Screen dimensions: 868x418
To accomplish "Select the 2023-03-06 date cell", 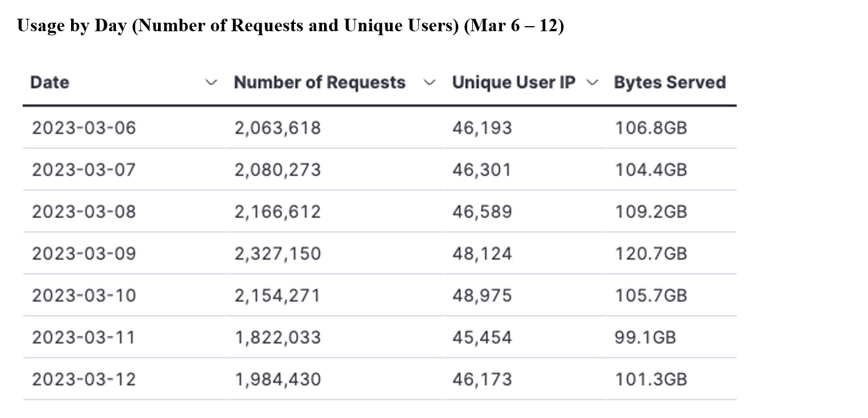I will point(84,128).
